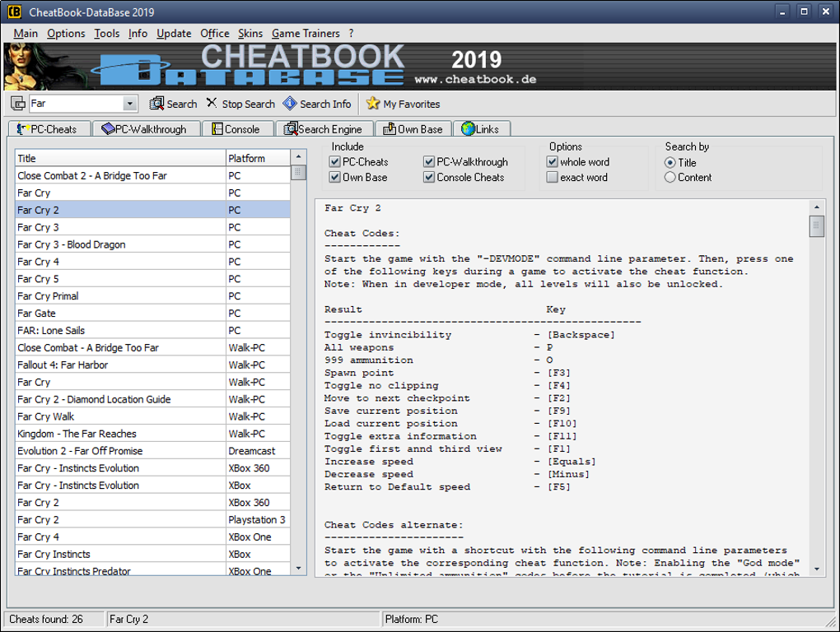840x632 pixels.
Task: Select Far Gate PC row
Action: 152,313
